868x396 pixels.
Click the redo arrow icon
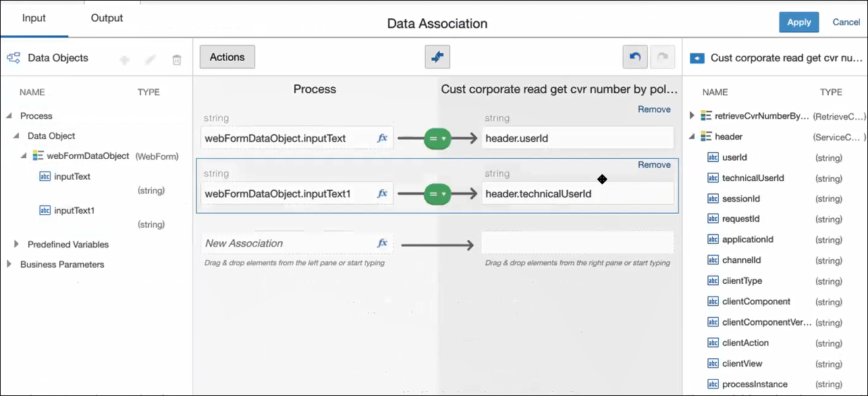(662, 57)
